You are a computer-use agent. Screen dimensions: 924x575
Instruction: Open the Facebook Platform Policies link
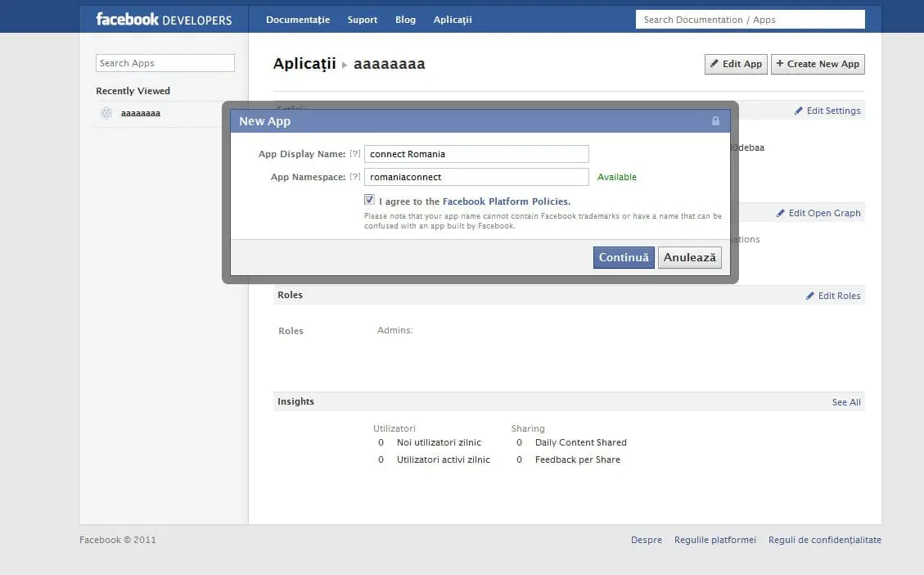pyautogui.click(x=507, y=201)
